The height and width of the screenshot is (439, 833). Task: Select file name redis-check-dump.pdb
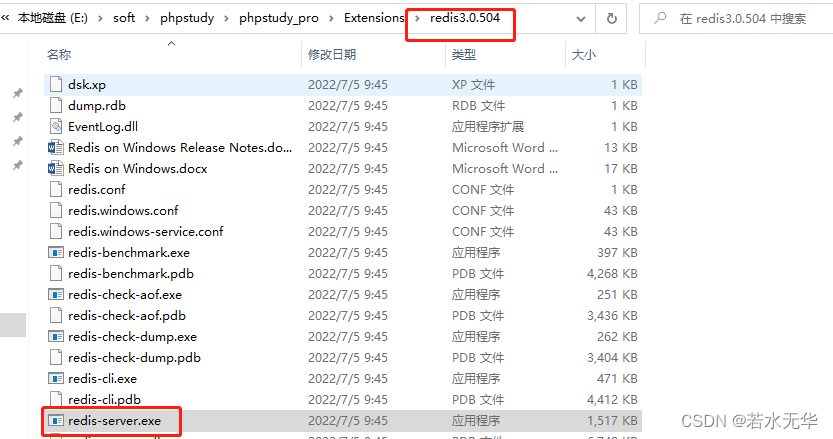coord(134,357)
